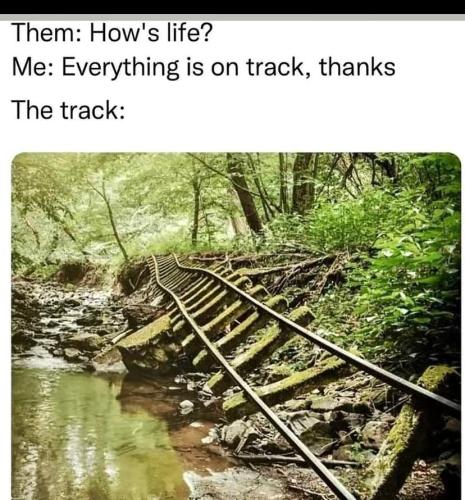Tap the green stream water in the photo
The width and height of the screenshot is (465, 500).
83,433
